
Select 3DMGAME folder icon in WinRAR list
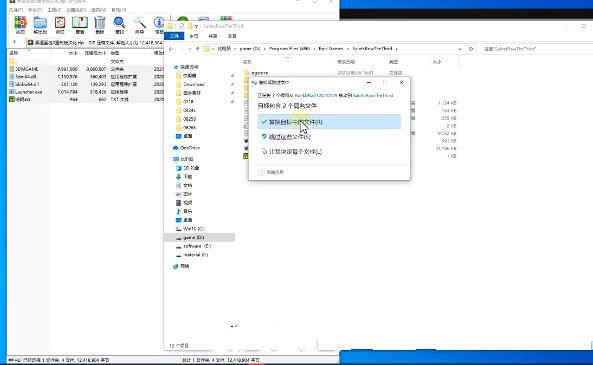coord(12,69)
